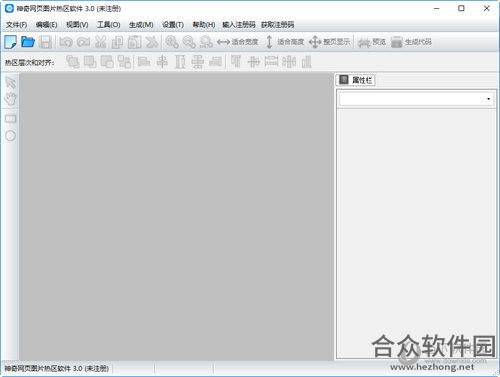Generate code using 生成代码
The height and width of the screenshot is (377, 500).
point(411,42)
